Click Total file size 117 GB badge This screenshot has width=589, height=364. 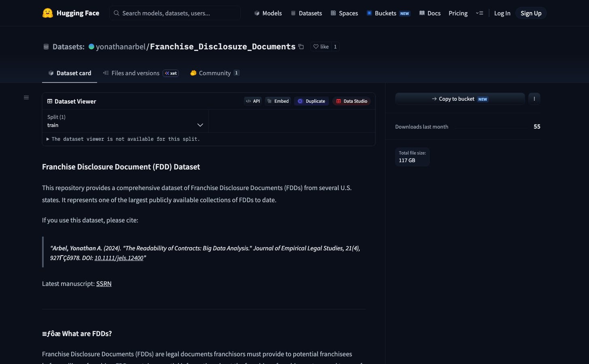[412, 157]
